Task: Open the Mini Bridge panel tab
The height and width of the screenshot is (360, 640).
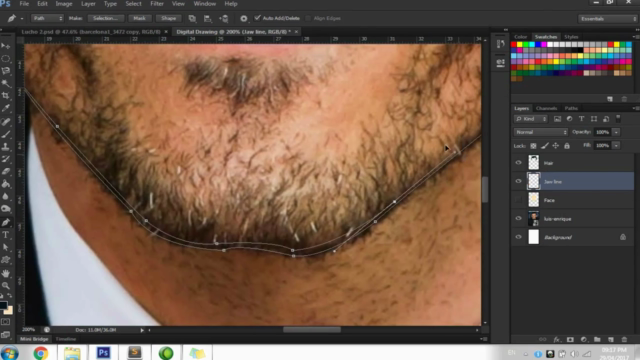Action: click(34, 339)
